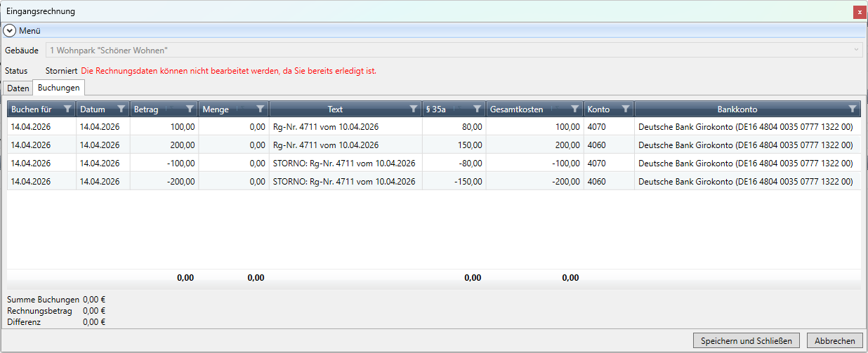Click Konto 4070 in 100,00 row
The height and width of the screenshot is (353, 868).
click(x=609, y=127)
